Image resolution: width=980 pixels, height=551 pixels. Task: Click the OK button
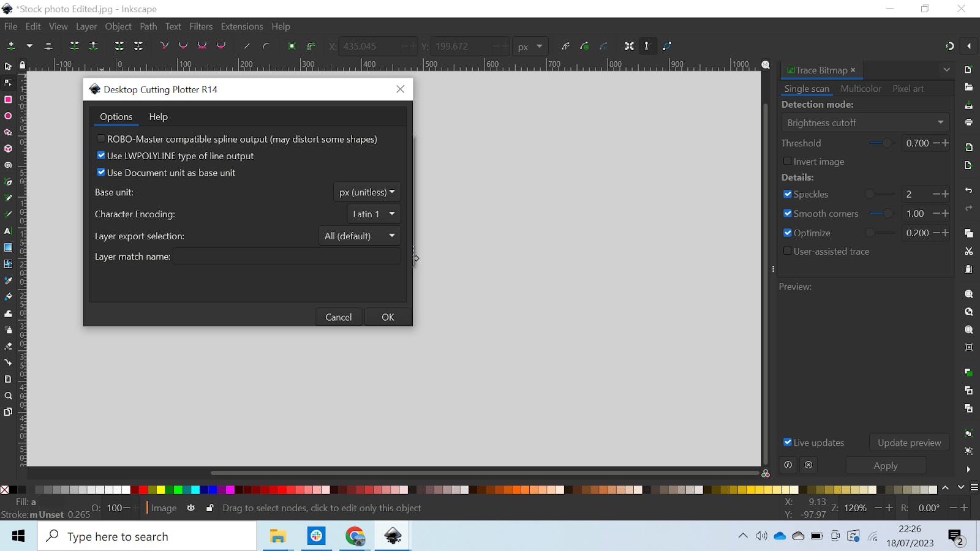pyautogui.click(x=387, y=317)
